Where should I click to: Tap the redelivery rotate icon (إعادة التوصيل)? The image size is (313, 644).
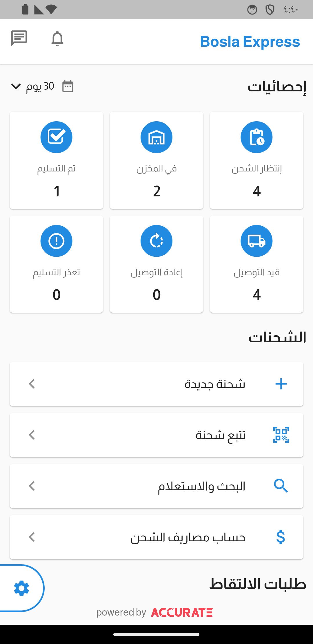click(x=156, y=241)
